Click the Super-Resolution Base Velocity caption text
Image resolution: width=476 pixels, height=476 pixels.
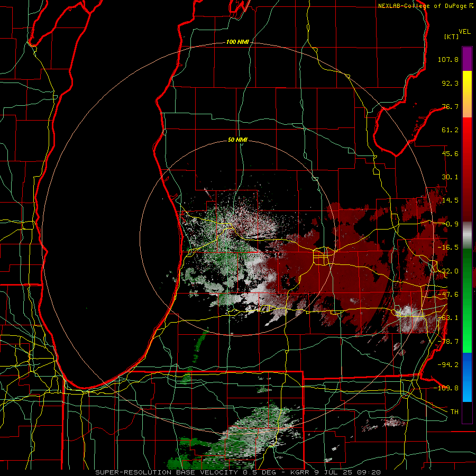point(238,472)
